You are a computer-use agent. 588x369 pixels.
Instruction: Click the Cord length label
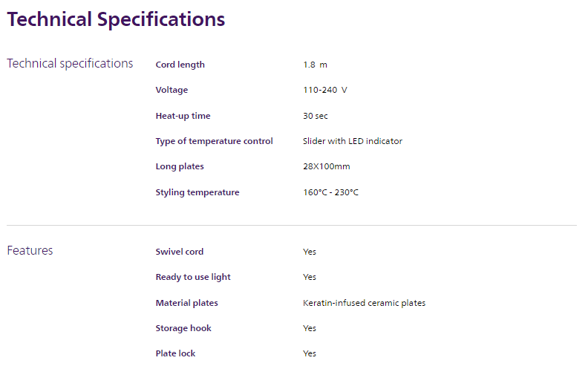[x=180, y=65]
